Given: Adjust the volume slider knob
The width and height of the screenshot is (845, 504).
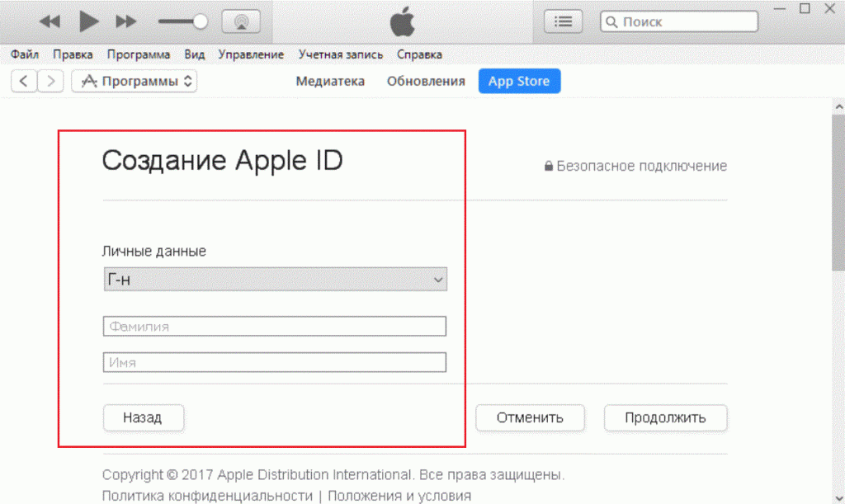Looking at the screenshot, I should (200, 21).
